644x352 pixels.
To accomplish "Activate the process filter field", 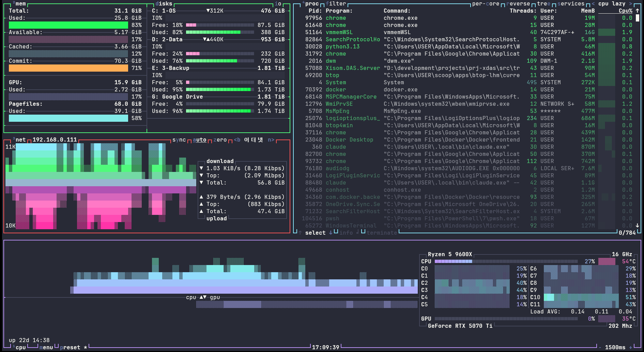I will pos(336,4).
